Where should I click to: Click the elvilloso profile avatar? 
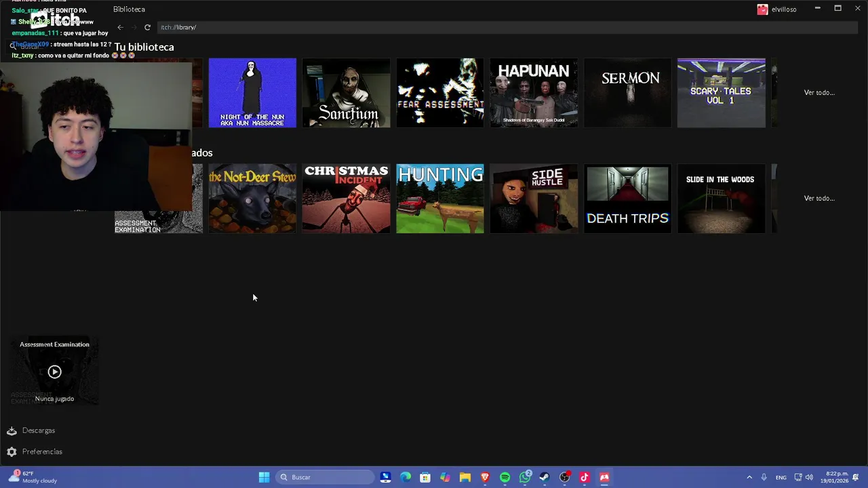pos(762,9)
